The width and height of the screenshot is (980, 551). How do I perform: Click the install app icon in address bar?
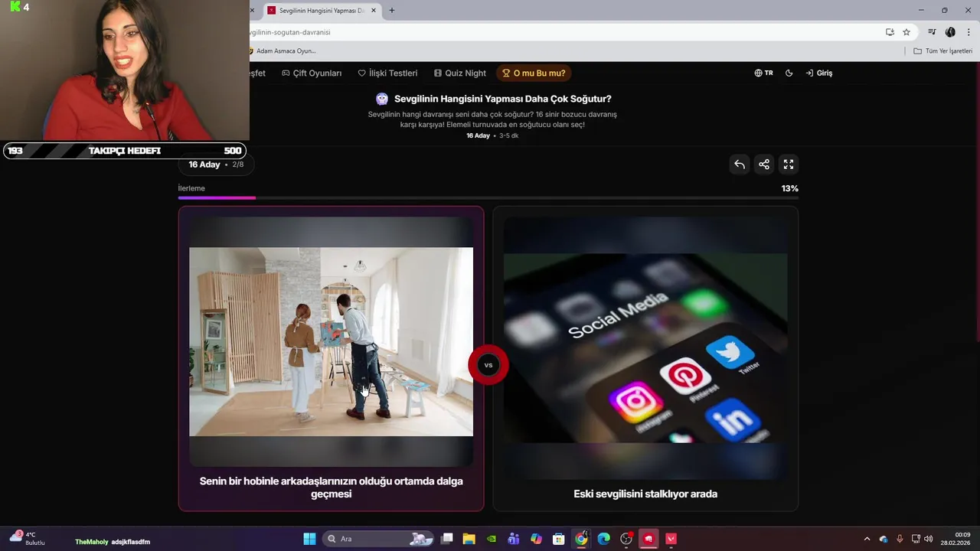pyautogui.click(x=890, y=32)
